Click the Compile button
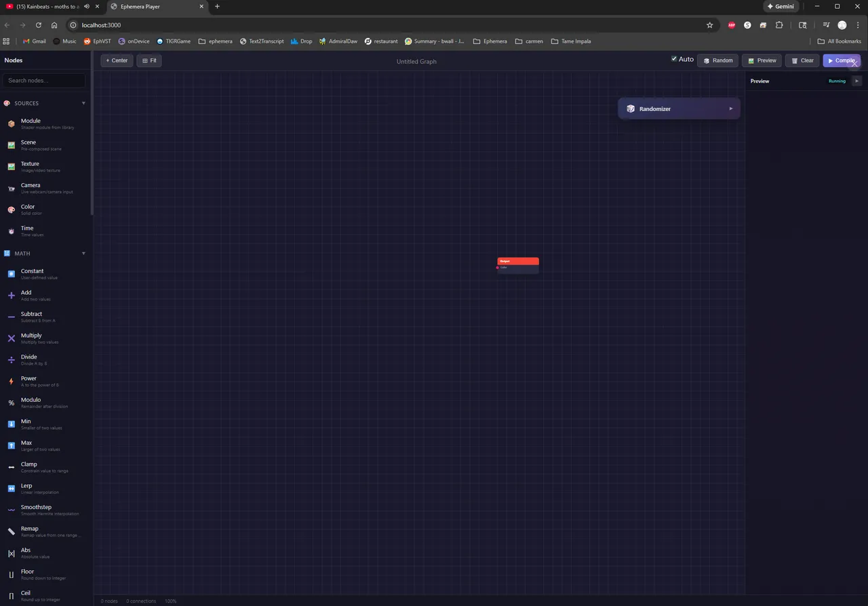 coord(842,60)
